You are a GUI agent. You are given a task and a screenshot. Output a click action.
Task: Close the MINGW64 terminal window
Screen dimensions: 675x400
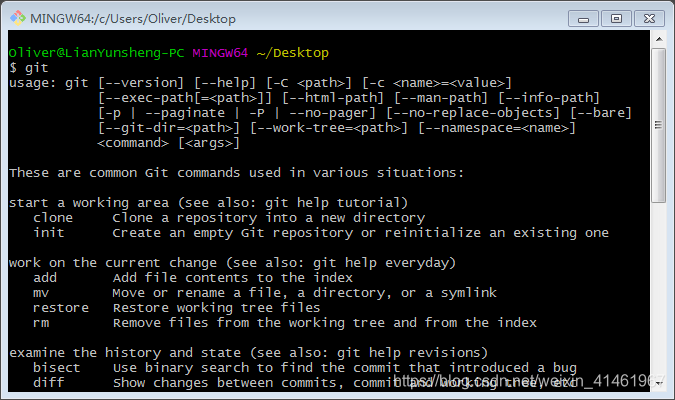(649, 19)
